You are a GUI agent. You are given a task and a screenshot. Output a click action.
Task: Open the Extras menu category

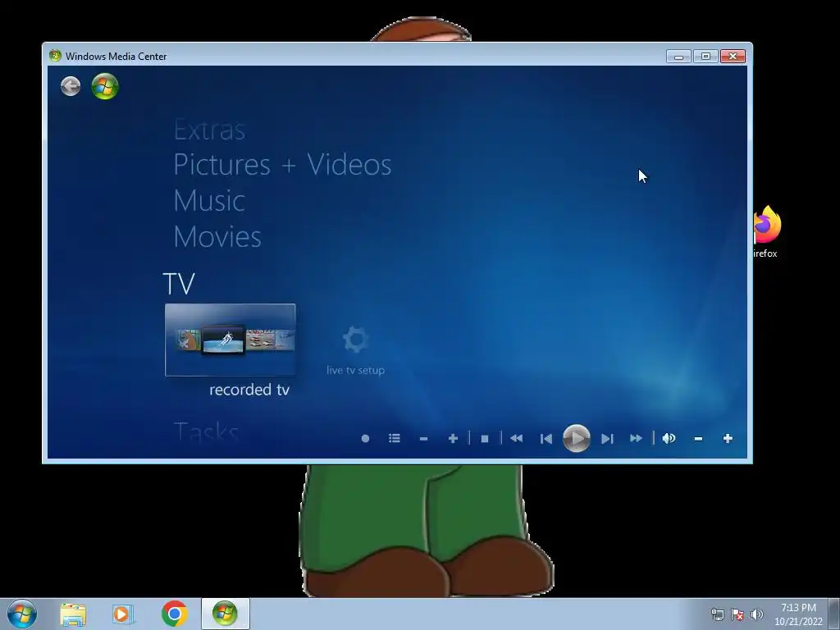pyautogui.click(x=209, y=130)
